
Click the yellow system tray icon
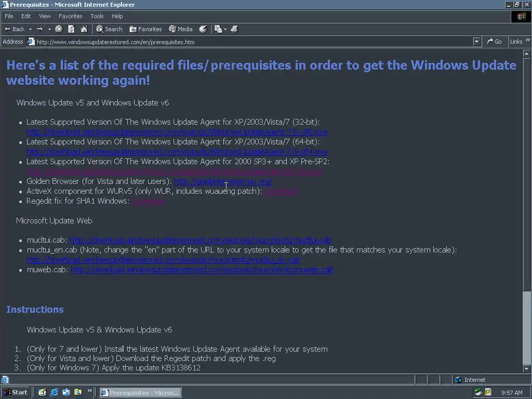(488, 392)
